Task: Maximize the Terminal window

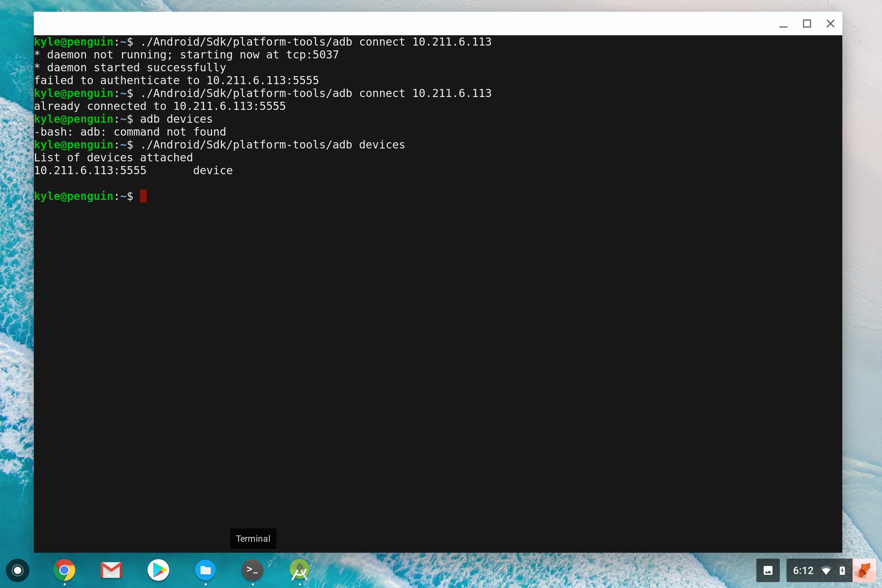Action: [807, 24]
